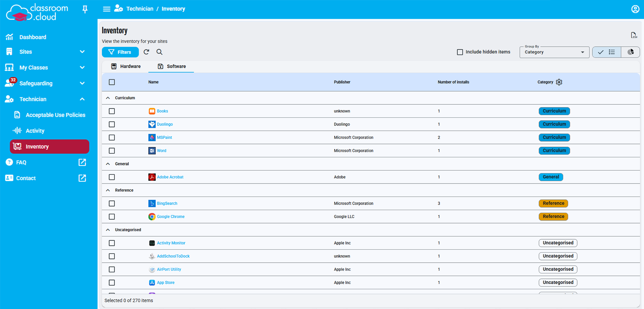Pin the navigation sidebar
The width and height of the screenshot is (644, 309).
[85, 9]
